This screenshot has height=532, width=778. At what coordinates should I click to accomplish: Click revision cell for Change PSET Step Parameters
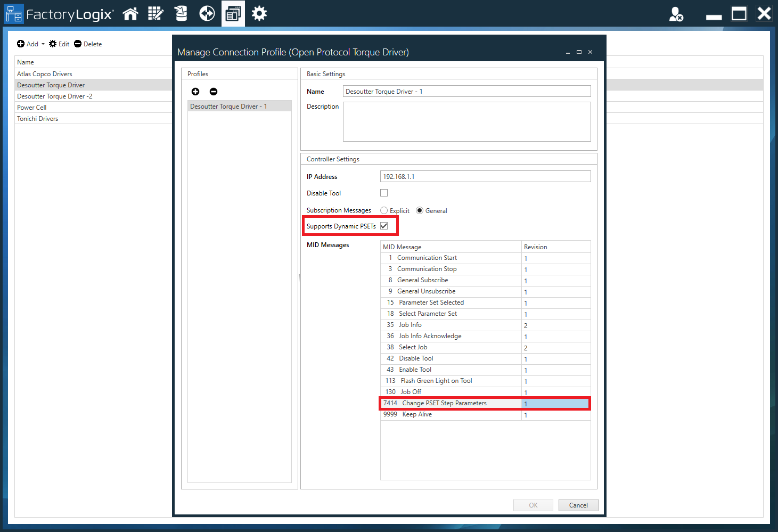click(x=555, y=403)
